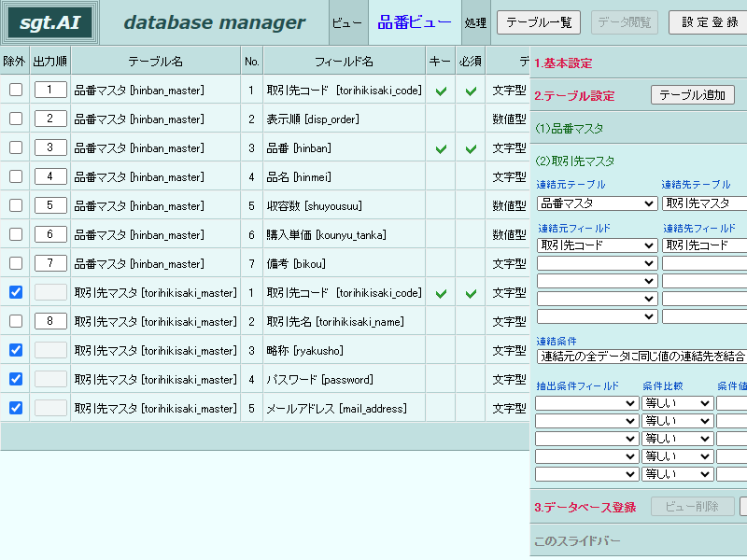The height and width of the screenshot is (560, 747).
Task: Open the 連結先フィールド dropdown showing 取引先コード
Action: coord(705,245)
